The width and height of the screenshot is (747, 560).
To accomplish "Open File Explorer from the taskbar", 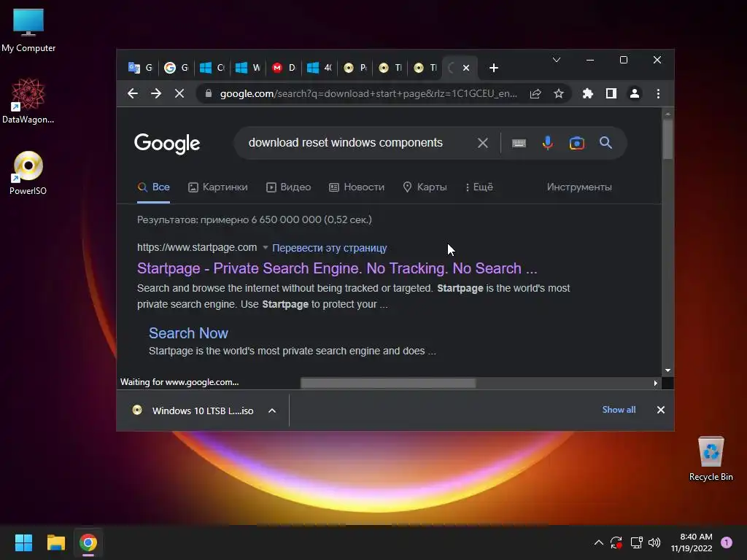I will [55, 542].
